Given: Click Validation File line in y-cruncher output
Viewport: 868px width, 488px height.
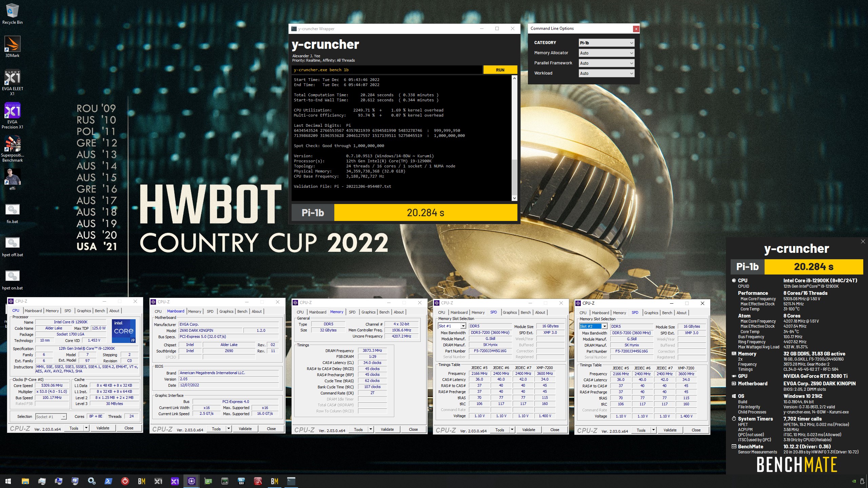Looking at the screenshot, I should pos(342,186).
